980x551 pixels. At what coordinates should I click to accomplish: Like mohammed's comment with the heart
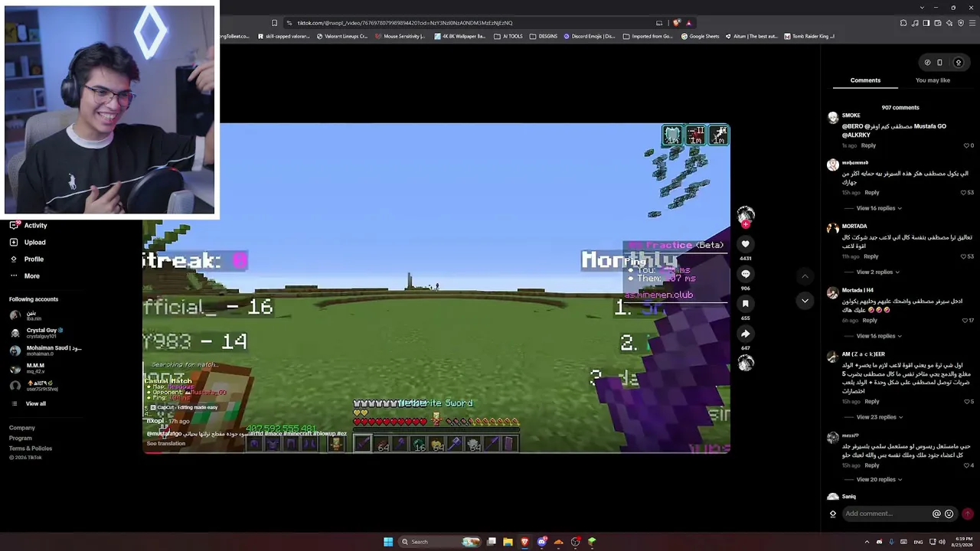(964, 193)
